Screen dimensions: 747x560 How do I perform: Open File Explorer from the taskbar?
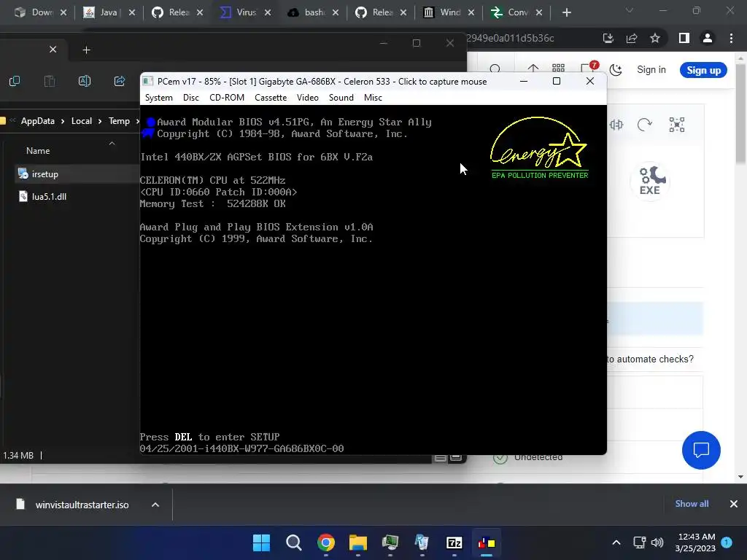[357, 542]
